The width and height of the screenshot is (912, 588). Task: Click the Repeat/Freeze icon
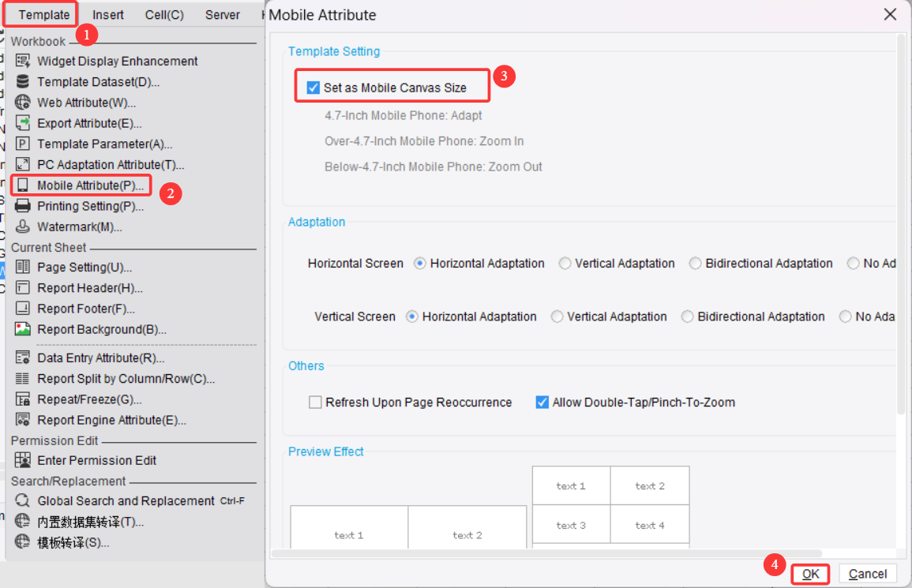pos(23,399)
